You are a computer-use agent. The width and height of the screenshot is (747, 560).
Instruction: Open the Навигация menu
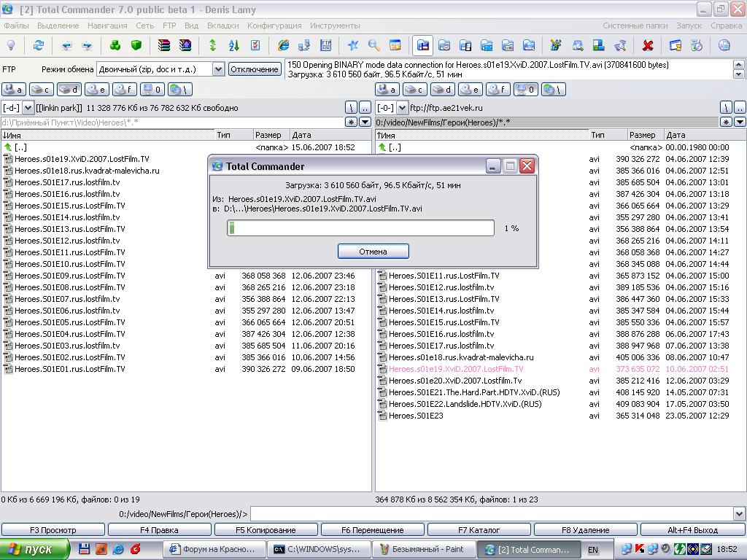point(107,26)
